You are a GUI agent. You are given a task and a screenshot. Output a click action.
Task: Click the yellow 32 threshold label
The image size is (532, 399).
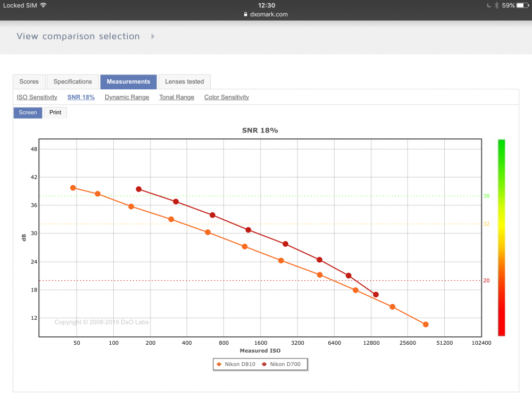[486, 223]
